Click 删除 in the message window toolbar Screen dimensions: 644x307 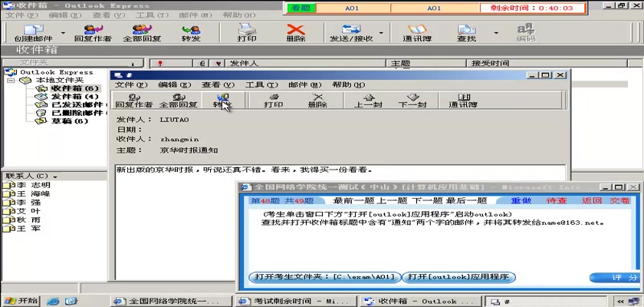[317, 101]
